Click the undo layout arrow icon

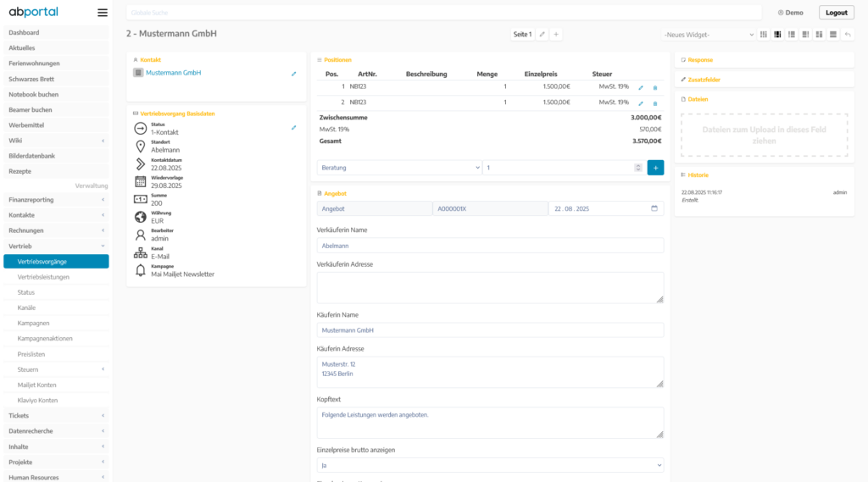(848, 35)
